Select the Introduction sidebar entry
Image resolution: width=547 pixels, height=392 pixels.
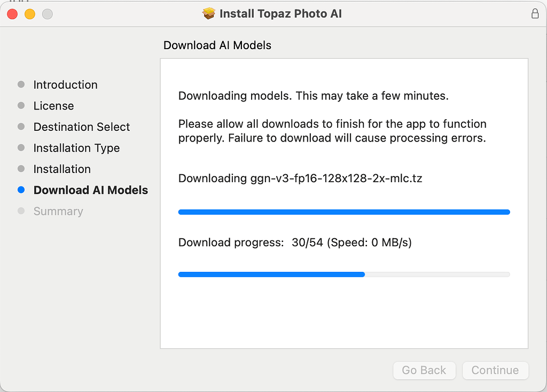65,84
